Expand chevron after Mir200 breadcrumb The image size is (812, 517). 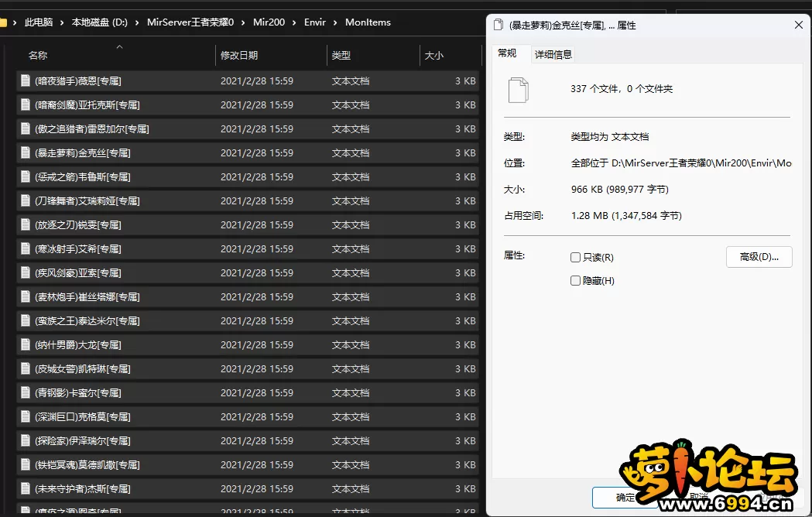pos(294,22)
